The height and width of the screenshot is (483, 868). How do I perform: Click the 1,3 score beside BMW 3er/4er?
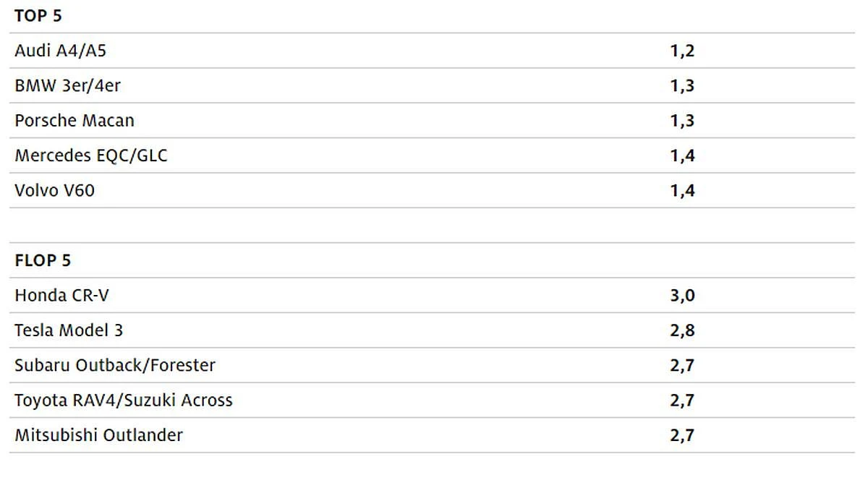point(682,85)
